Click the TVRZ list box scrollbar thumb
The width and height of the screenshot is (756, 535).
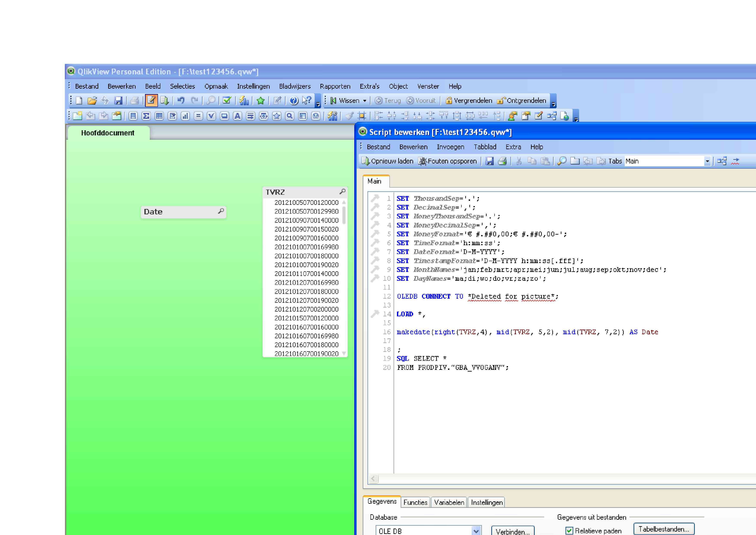click(x=344, y=215)
